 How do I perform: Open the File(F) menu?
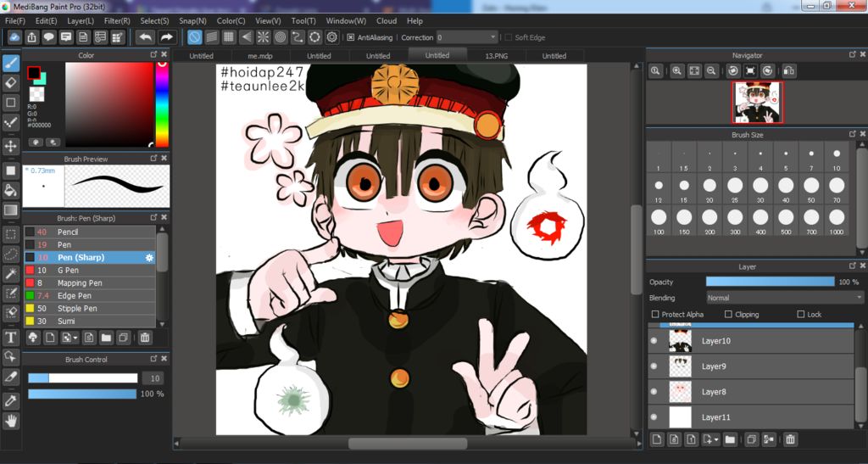tap(15, 21)
